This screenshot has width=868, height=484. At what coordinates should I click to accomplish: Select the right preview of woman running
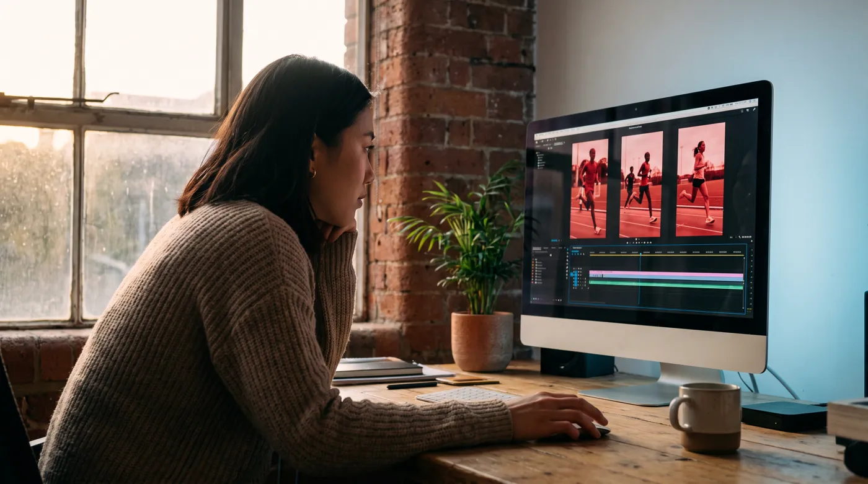(x=701, y=179)
